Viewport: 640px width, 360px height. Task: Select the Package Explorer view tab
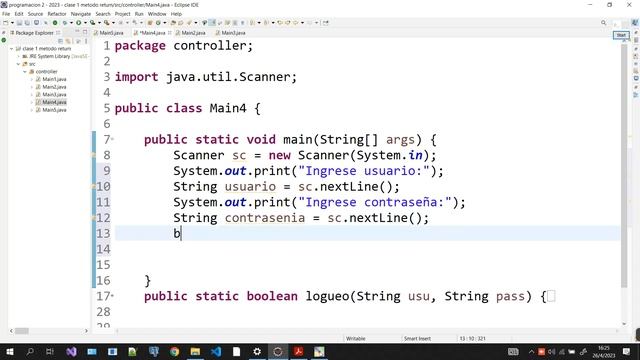click(x=34, y=33)
